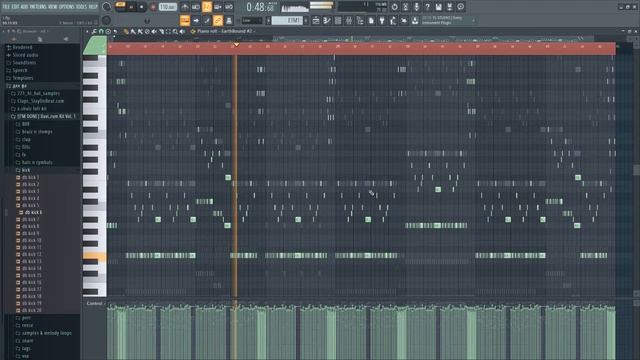Viewport: 640px width, 360px height.
Task: Expand the Speech browser folder
Action: [x=20, y=70]
